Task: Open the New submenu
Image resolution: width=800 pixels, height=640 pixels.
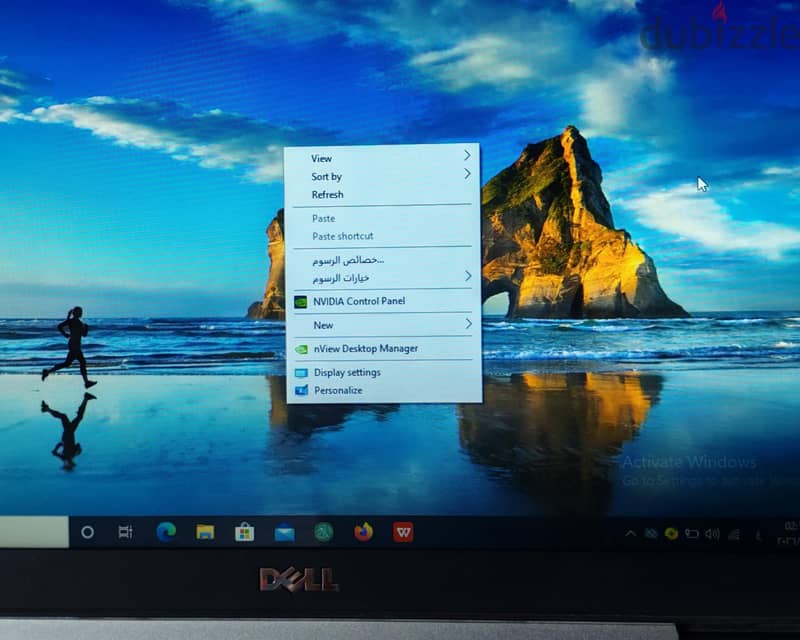Action: 383,325
